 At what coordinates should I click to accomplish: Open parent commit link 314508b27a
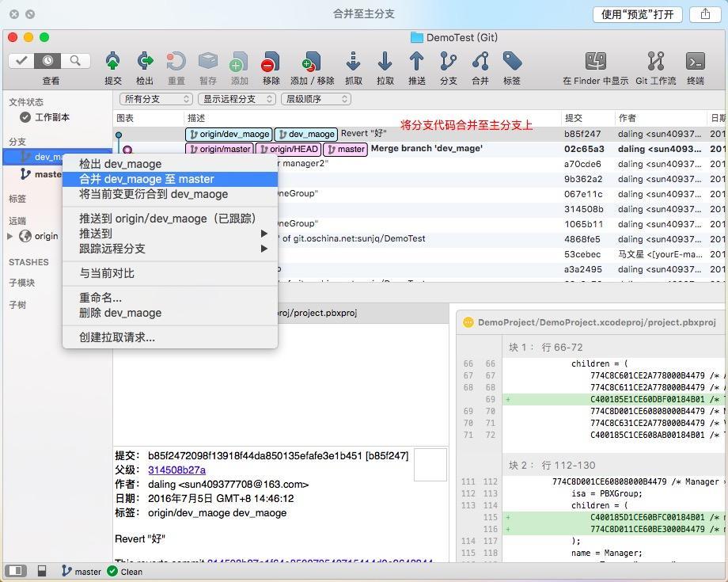click(177, 470)
